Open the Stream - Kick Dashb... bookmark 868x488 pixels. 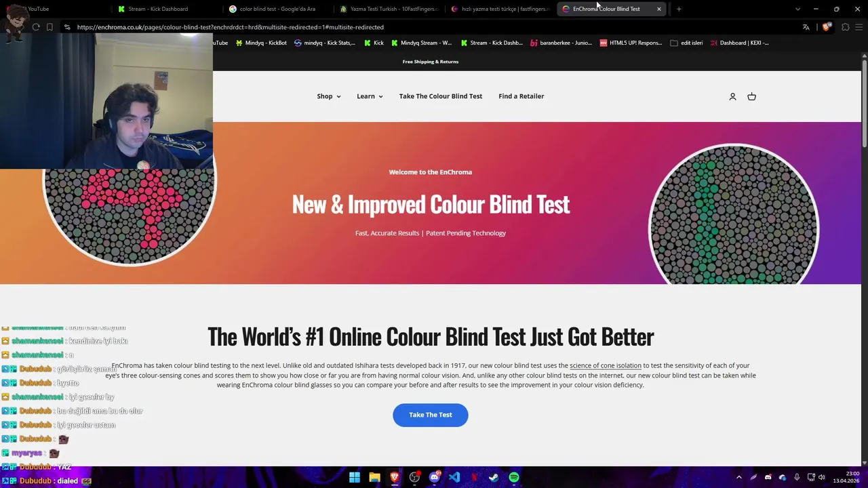(x=491, y=43)
